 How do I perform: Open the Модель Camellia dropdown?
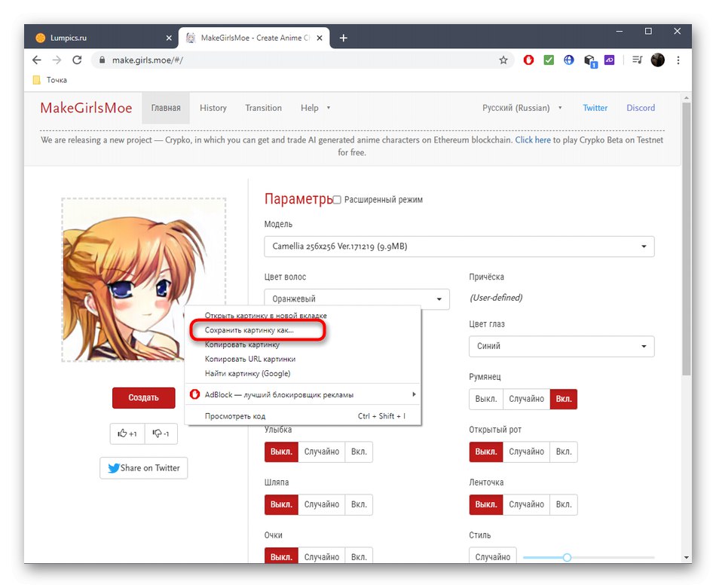(459, 247)
